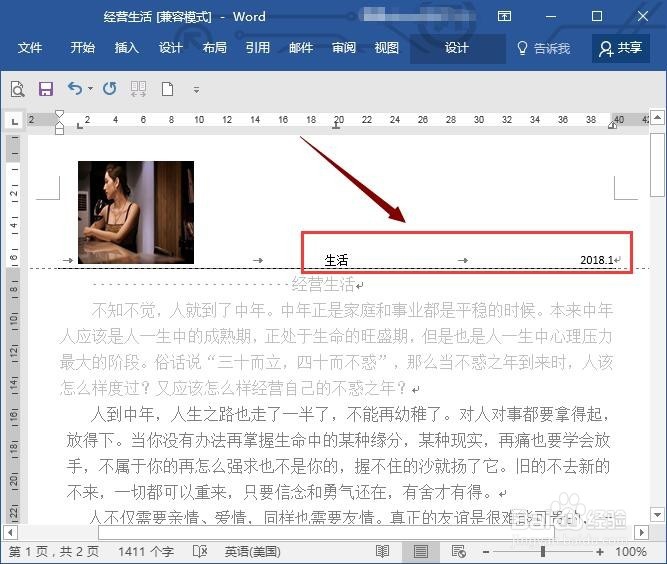Switch to the 布局 tab
Image resolution: width=667 pixels, height=564 pixels.
tap(214, 48)
